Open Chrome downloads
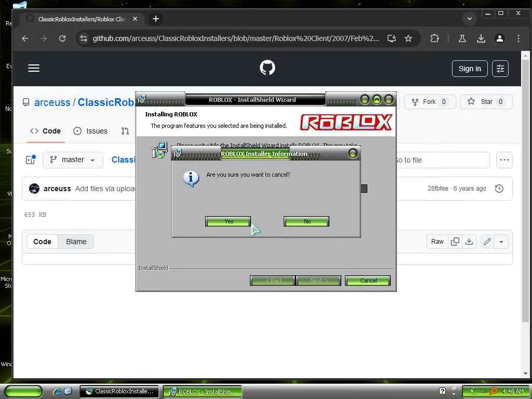The width and height of the screenshot is (532, 399). [x=481, y=38]
